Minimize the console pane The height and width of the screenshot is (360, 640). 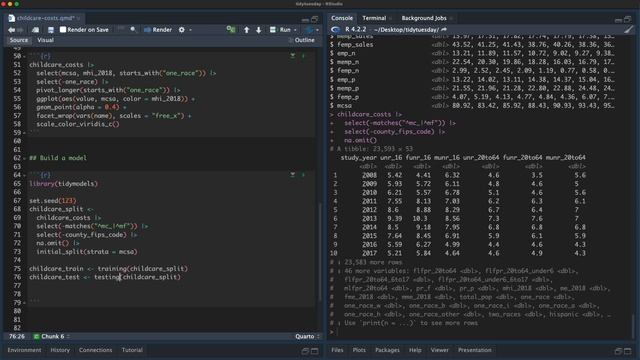click(618, 19)
